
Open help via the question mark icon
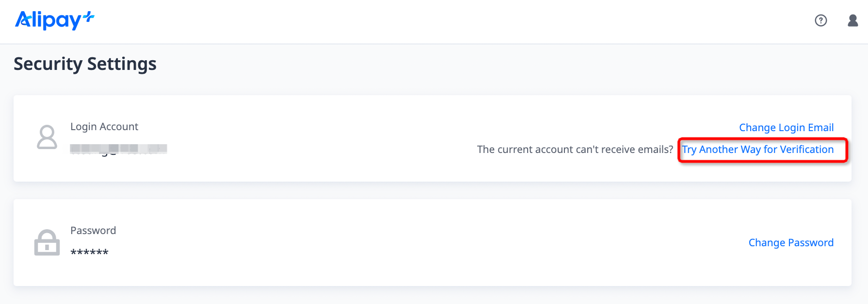point(820,20)
